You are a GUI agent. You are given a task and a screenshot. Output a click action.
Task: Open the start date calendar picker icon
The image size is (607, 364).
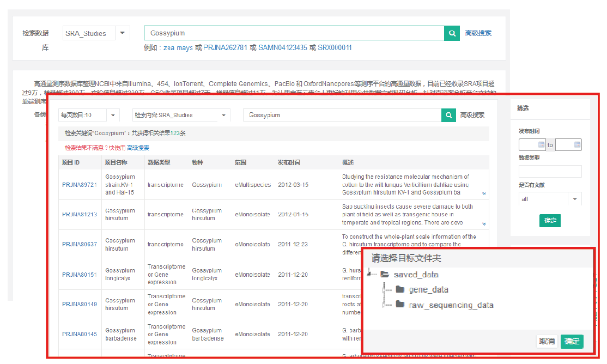(541, 145)
